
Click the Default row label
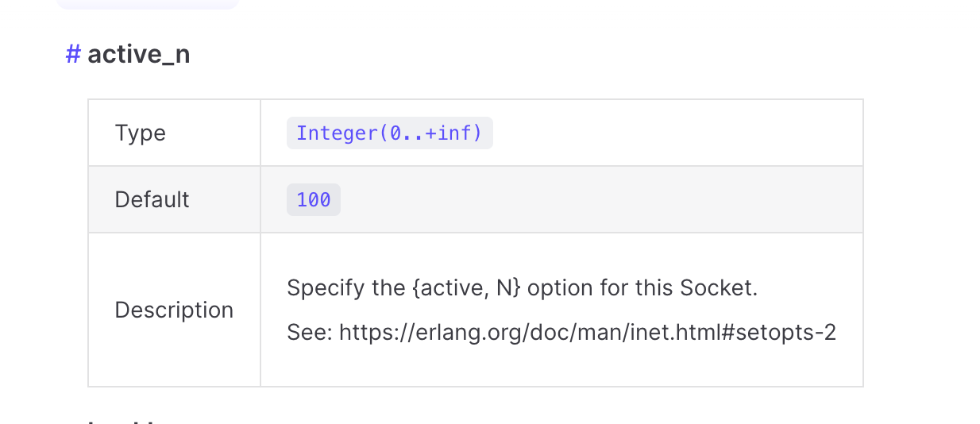[x=152, y=199]
